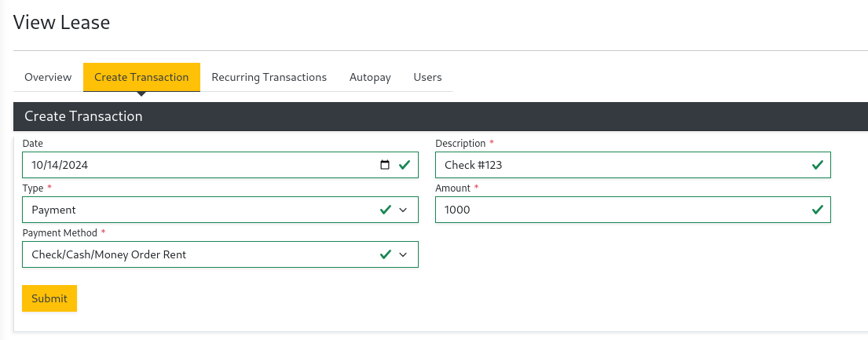Click the dark Create Transaction panel header
868x340 pixels.
pyautogui.click(x=440, y=116)
